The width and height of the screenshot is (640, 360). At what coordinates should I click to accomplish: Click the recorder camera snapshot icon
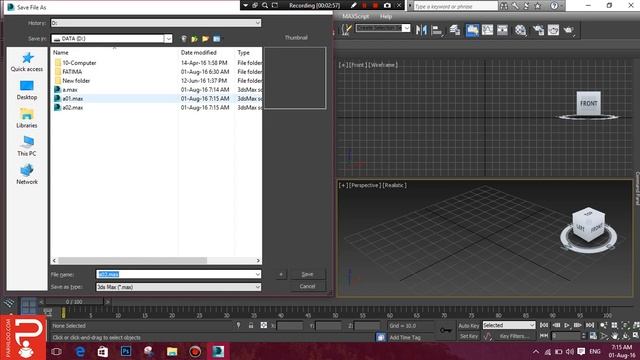tap(387, 5)
